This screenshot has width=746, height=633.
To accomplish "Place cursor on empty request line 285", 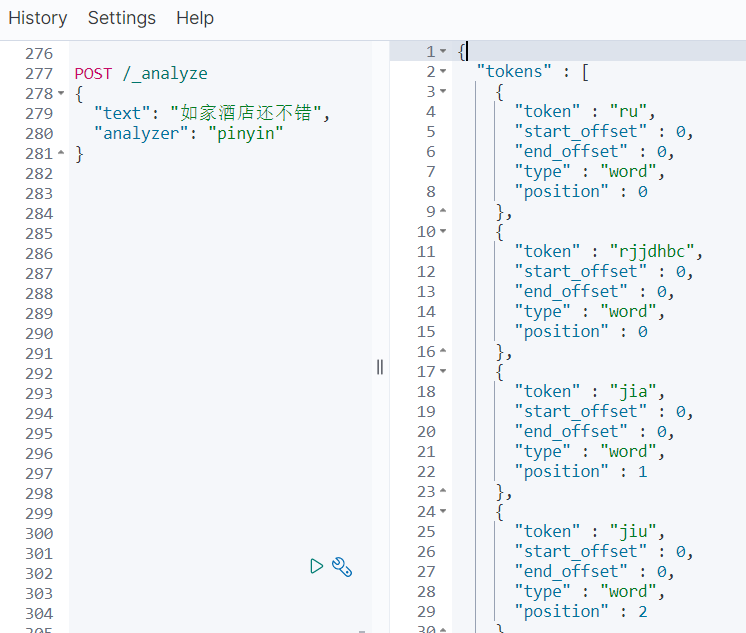I will (x=219, y=233).
